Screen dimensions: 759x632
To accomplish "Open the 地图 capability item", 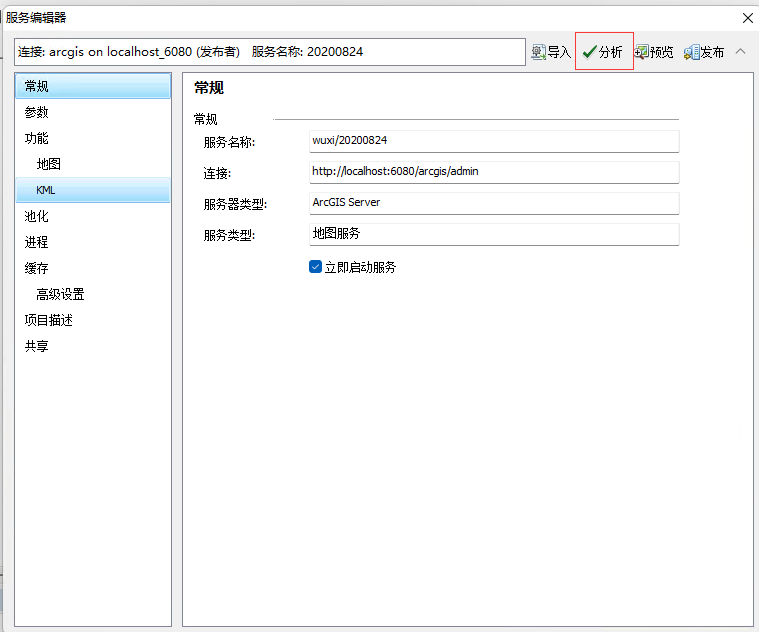I will tap(49, 165).
